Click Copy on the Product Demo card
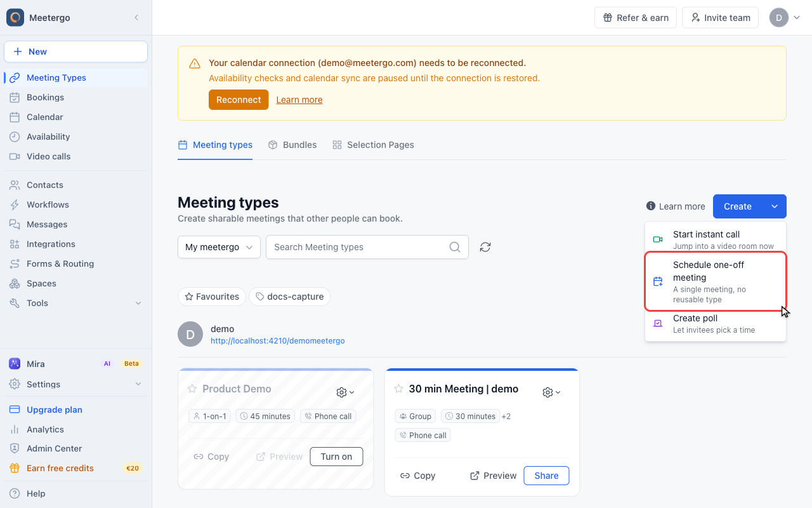 [x=211, y=457]
